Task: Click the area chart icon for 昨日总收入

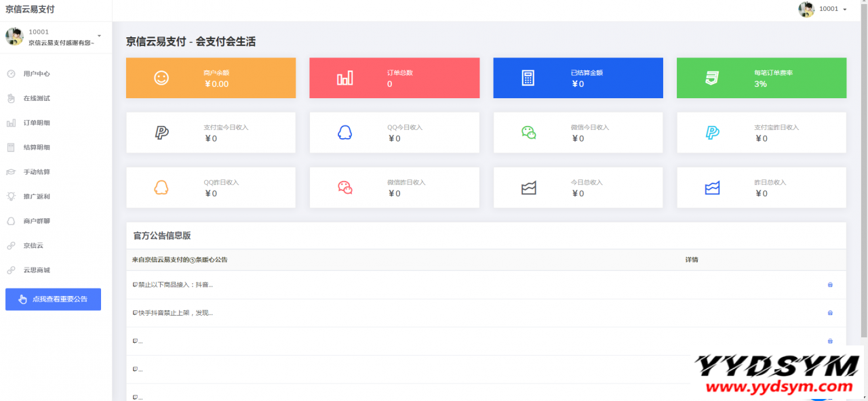Action: [711, 188]
